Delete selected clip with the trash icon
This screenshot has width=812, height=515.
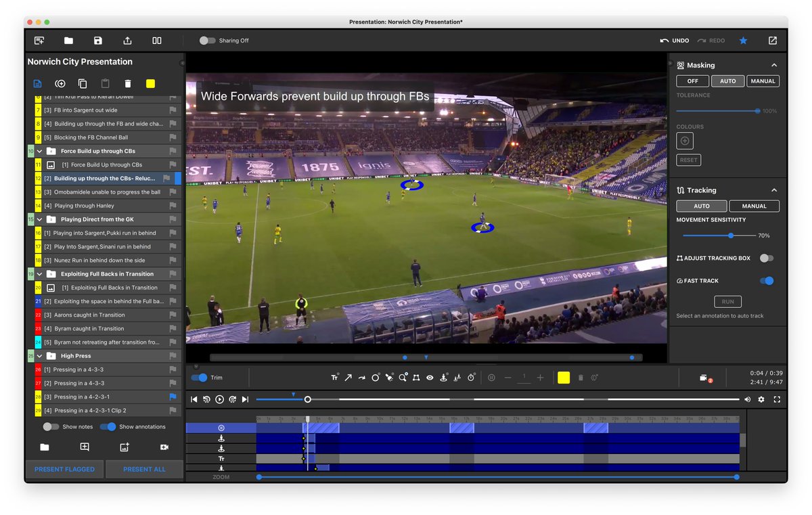128,84
